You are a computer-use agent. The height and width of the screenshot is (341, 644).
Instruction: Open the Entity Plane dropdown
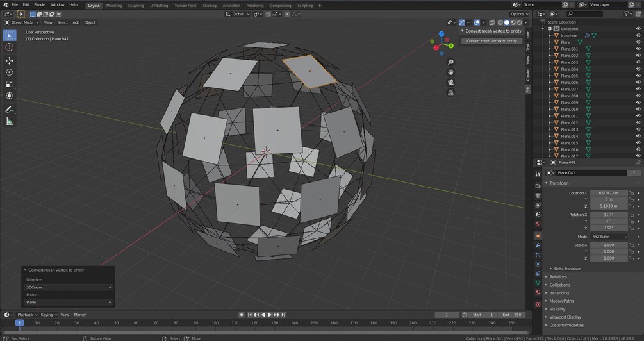coord(68,303)
